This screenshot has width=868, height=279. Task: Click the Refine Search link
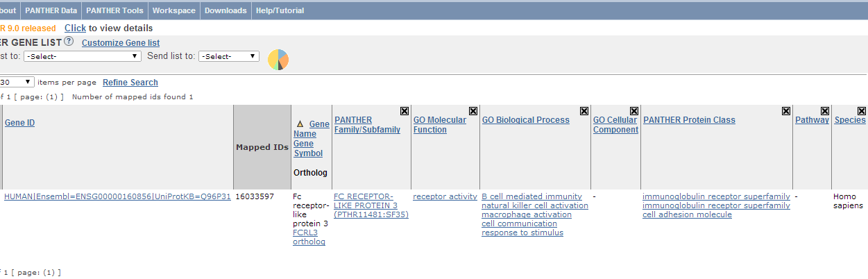130,83
